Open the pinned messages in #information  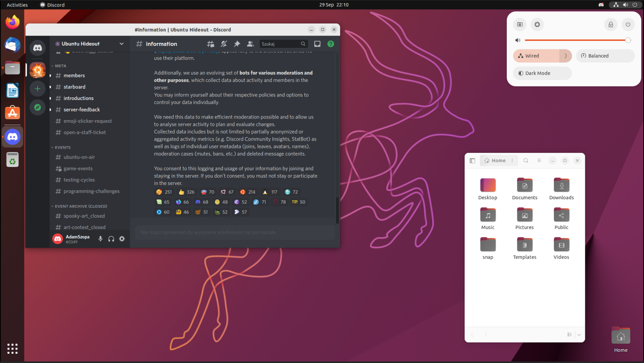coord(237,44)
